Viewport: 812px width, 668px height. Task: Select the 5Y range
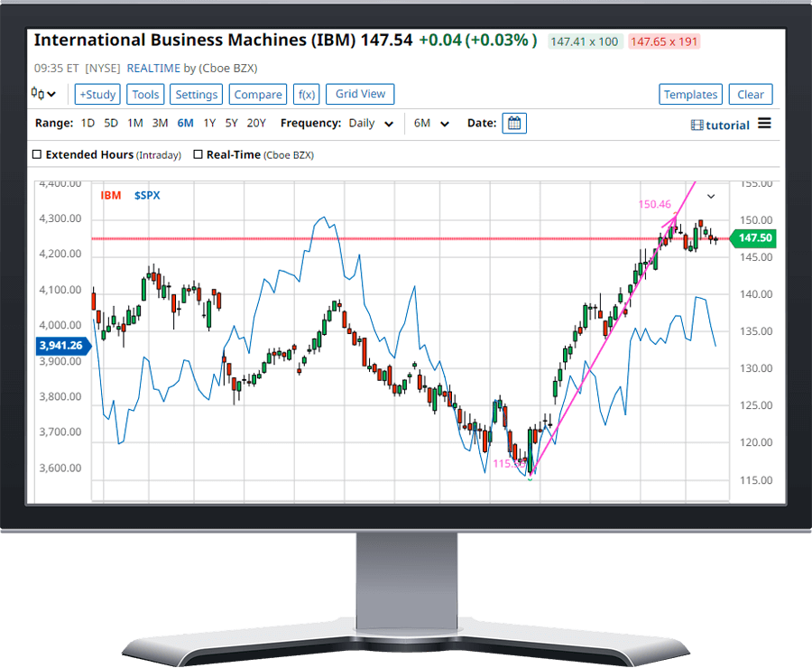[x=232, y=124]
